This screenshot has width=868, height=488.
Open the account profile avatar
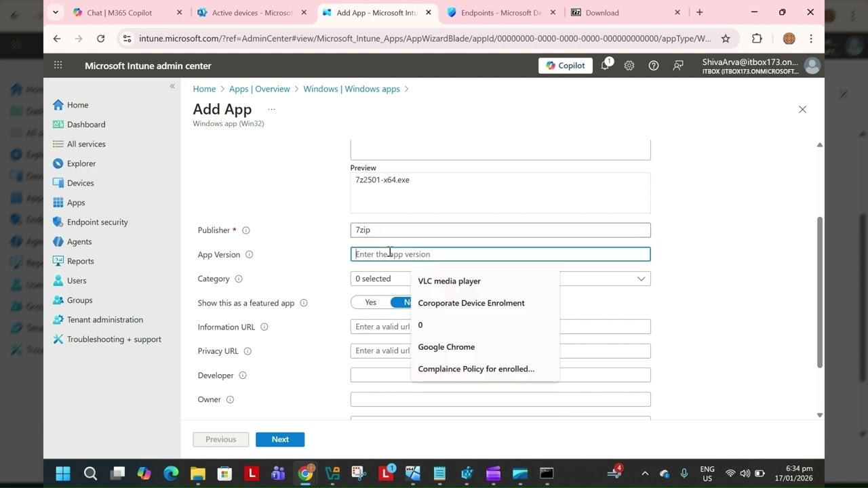812,66
